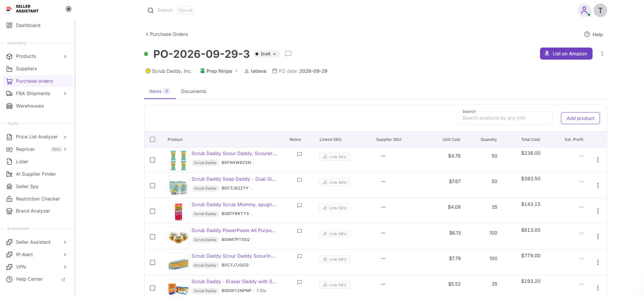Viewport: 644px width, 297px height.
Task: Check the Soap Daddy row checkbox
Action: (153, 186)
